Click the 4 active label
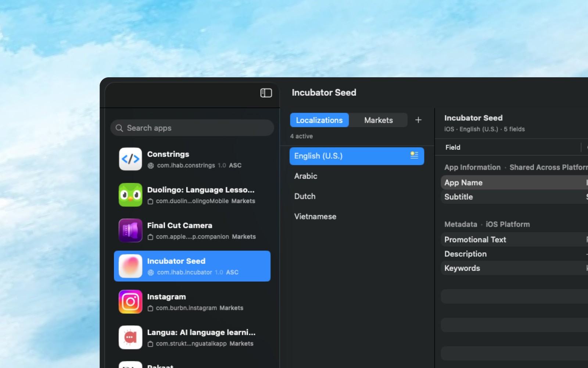This screenshot has width=588, height=368. click(x=301, y=136)
